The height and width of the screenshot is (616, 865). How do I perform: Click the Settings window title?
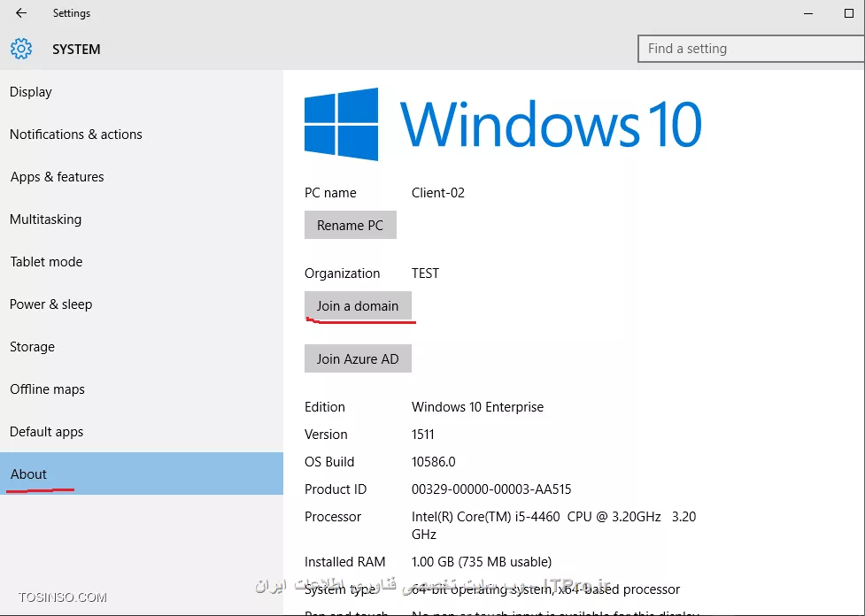click(x=71, y=13)
